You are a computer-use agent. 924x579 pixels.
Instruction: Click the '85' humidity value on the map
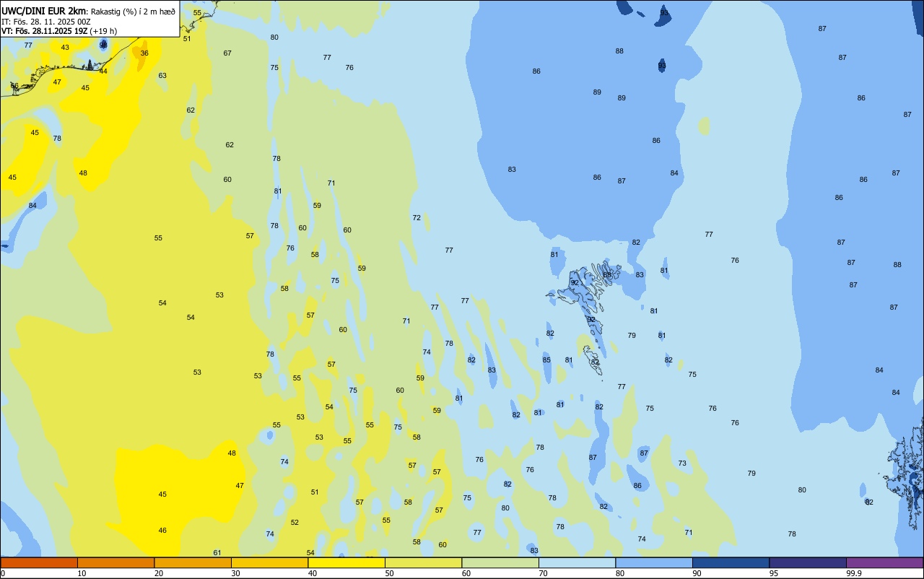(x=546, y=360)
